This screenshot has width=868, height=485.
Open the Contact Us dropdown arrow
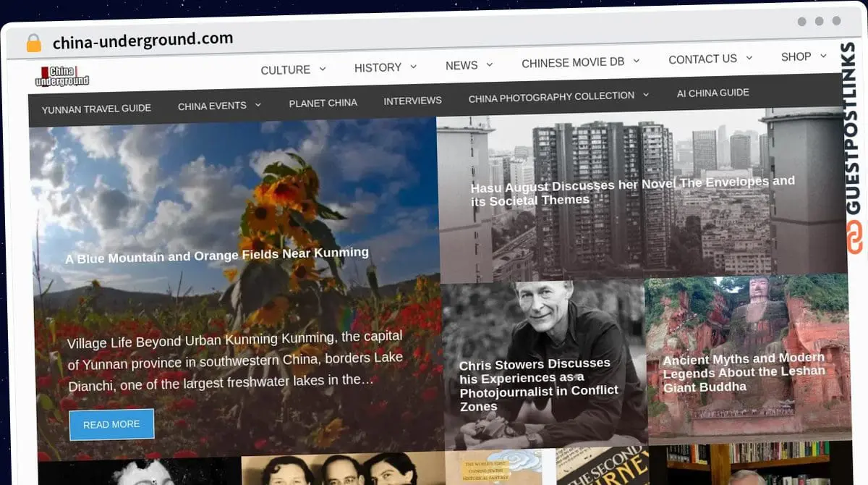(x=749, y=58)
